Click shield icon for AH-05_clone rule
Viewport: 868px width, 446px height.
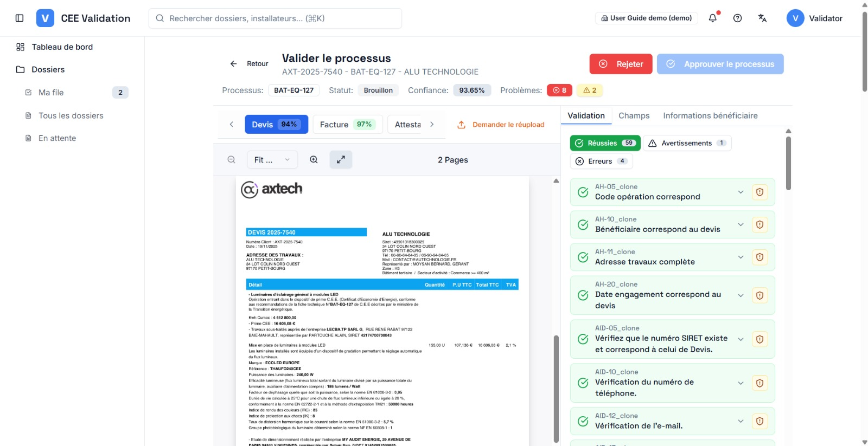tap(759, 192)
